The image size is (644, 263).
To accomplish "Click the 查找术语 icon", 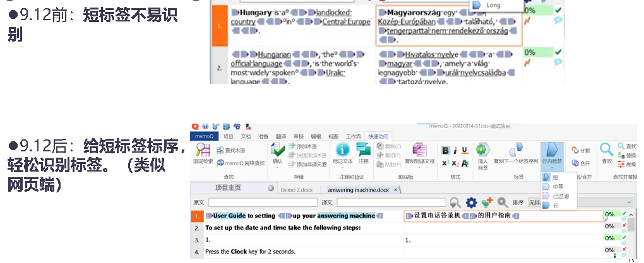I will (x=220, y=151).
